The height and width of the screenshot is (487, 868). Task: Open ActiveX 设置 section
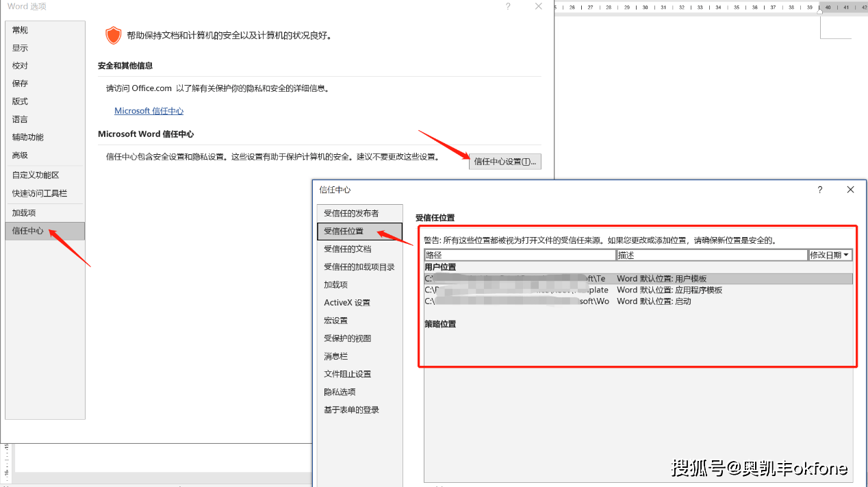click(x=346, y=303)
